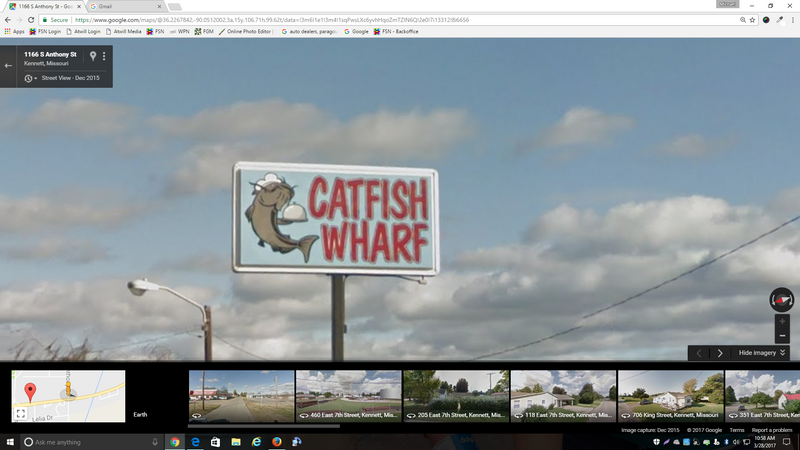Screen dimensions: 800x450
Task: Reload the page
Action: 31,20
